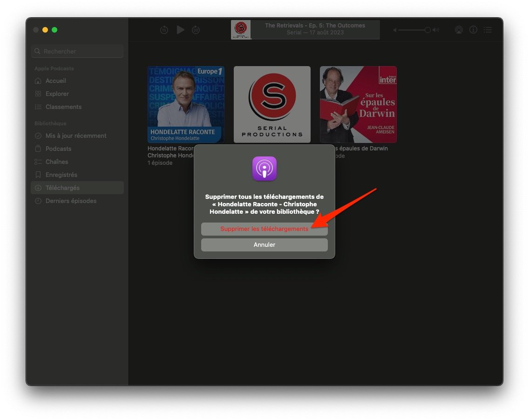Show episode info with the info icon
Image resolution: width=529 pixels, height=420 pixels.
473,30
